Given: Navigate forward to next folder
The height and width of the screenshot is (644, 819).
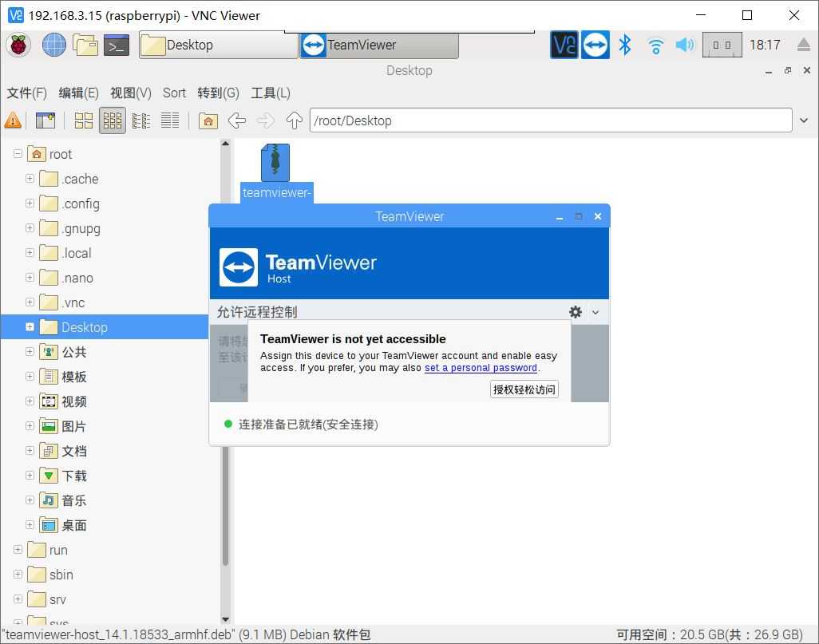Looking at the screenshot, I should pos(265,121).
